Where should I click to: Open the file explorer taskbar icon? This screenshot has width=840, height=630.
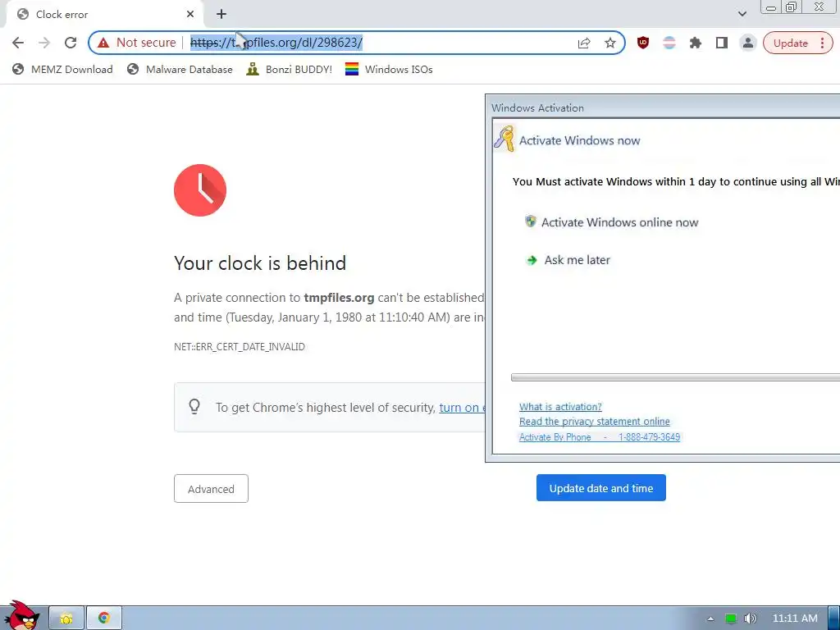[66, 619]
